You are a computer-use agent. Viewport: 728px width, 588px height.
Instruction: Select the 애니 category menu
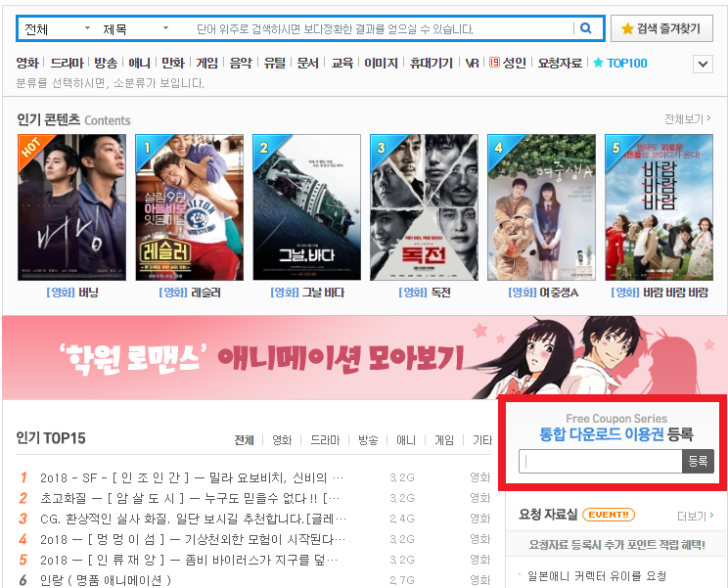[139, 64]
